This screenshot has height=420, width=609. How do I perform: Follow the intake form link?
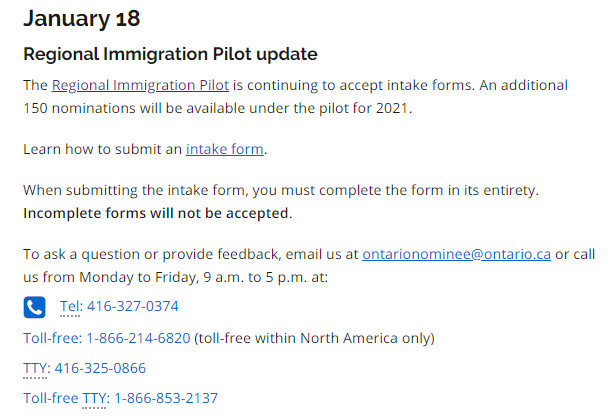pyautogui.click(x=224, y=149)
